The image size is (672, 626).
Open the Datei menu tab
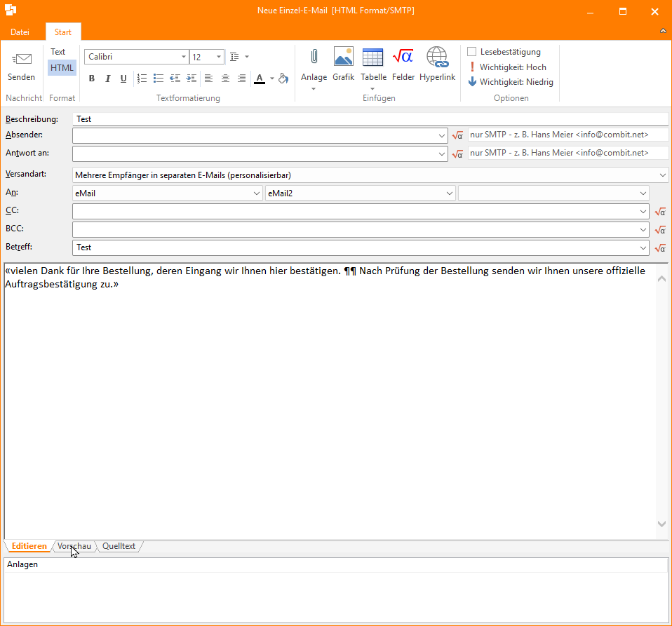click(x=20, y=32)
